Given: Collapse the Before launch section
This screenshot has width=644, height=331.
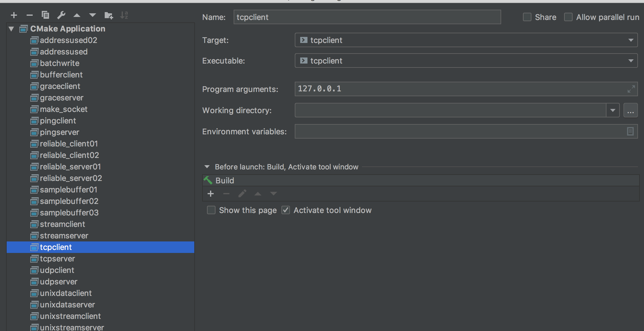Looking at the screenshot, I should 207,167.
